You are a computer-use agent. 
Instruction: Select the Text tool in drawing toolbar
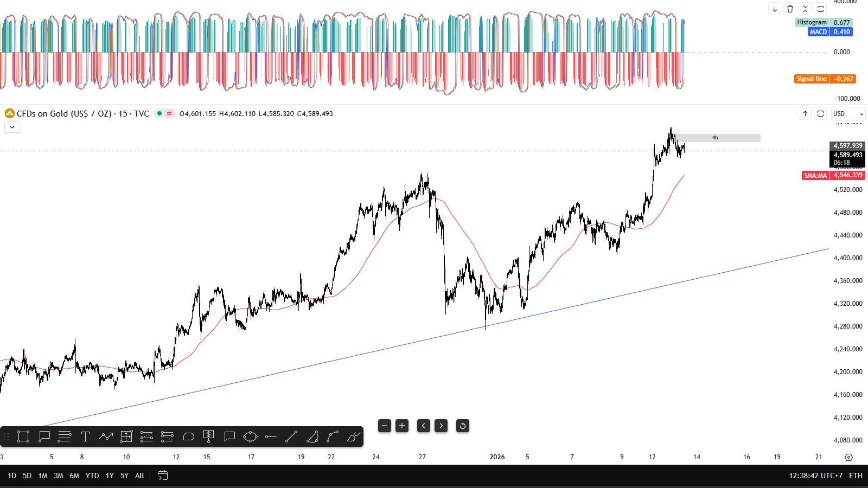(85, 436)
